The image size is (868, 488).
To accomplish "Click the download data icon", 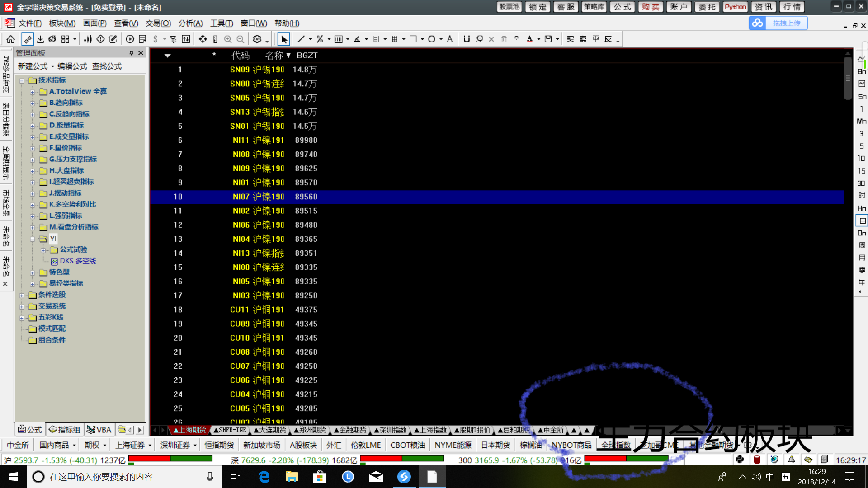I will [x=40, y=39].
